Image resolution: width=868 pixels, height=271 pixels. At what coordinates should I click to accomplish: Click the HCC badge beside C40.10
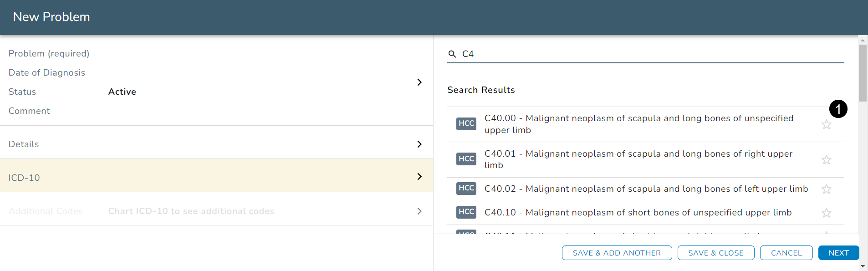(466, 212)
